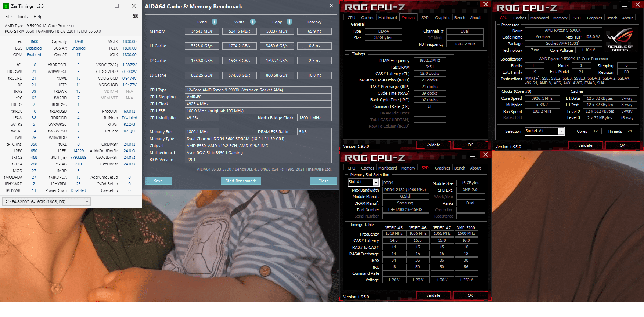Click Validate in CPU-Z SPD window
This screenshot has height=317, width=644.
click(x=433, y=295)
